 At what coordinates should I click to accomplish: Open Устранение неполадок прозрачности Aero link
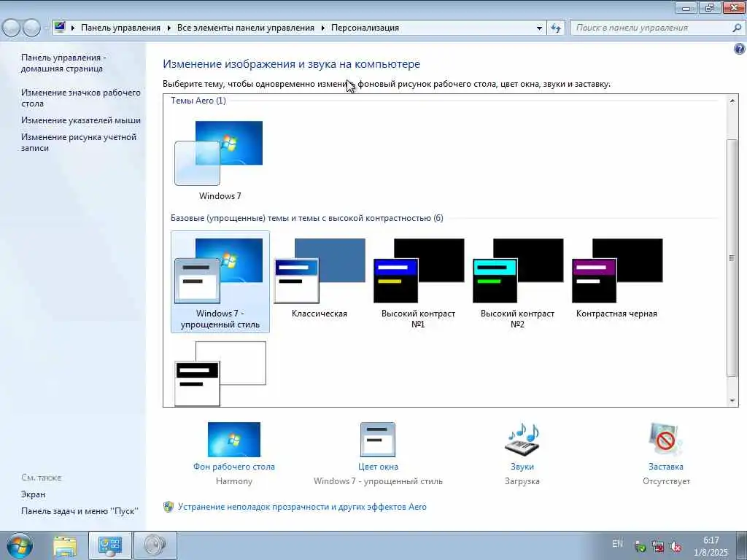tap(302, 507)
